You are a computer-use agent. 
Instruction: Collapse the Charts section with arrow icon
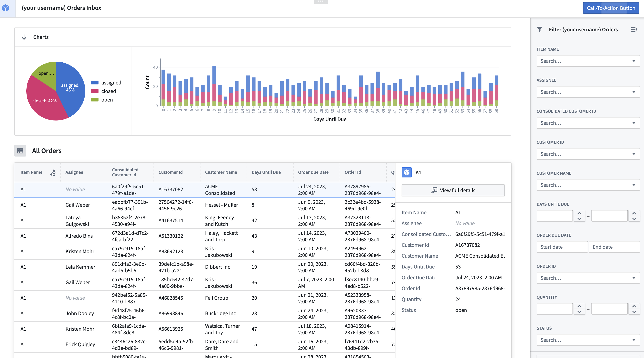(24, 37)
